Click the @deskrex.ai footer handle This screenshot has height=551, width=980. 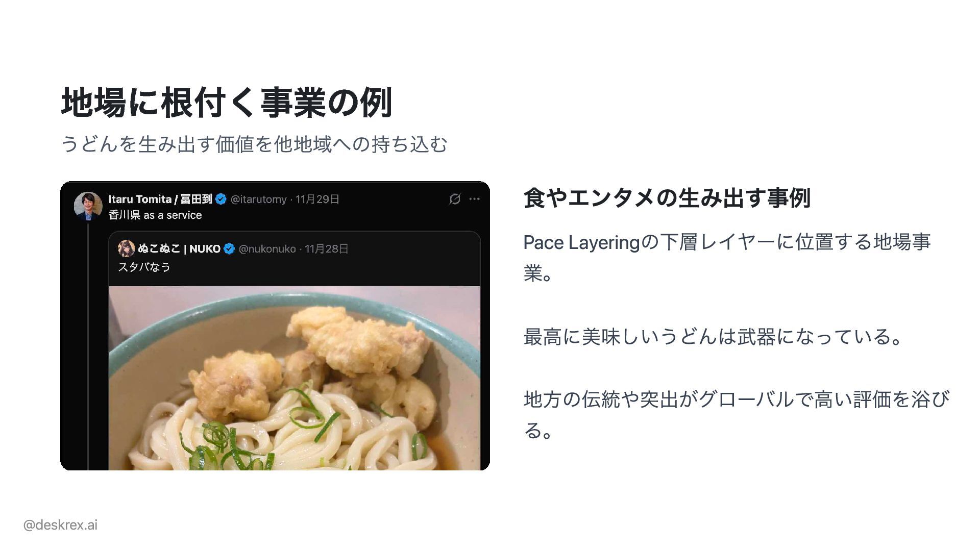point(60,525)
